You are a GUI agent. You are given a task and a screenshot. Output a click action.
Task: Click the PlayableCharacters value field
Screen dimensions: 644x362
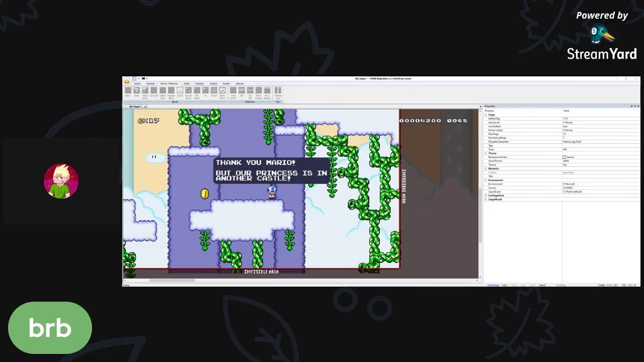point(601,142)
